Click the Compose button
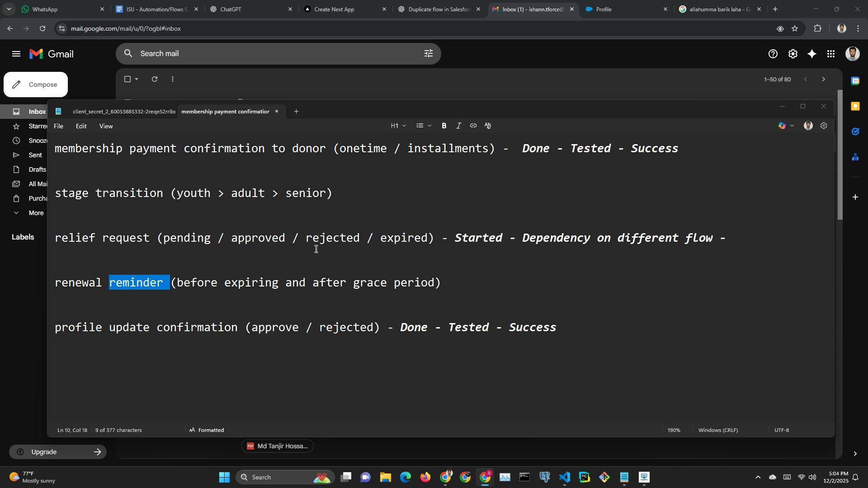 [x=36, y=84]
